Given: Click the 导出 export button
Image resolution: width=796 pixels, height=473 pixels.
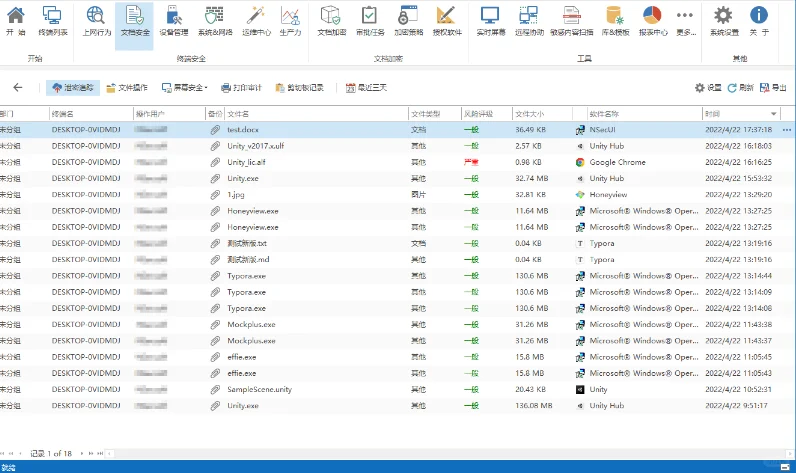Looking at the screenshot, I should [773, 88].
